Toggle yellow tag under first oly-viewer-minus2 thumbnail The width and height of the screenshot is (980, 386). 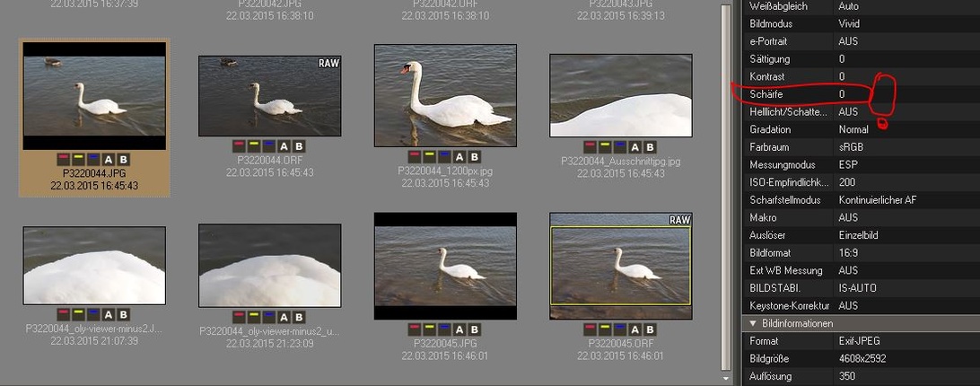[x=78, y=314]
